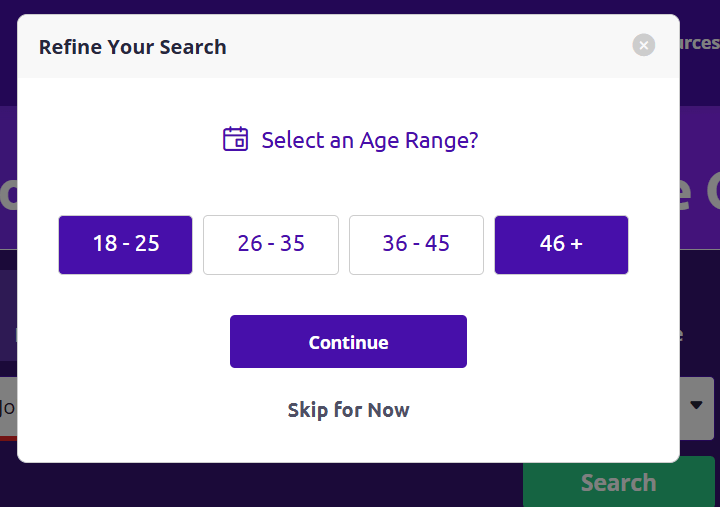Select the 18 - 25 age range
Viewport: 720px width, 507px height.
(125, 245)
